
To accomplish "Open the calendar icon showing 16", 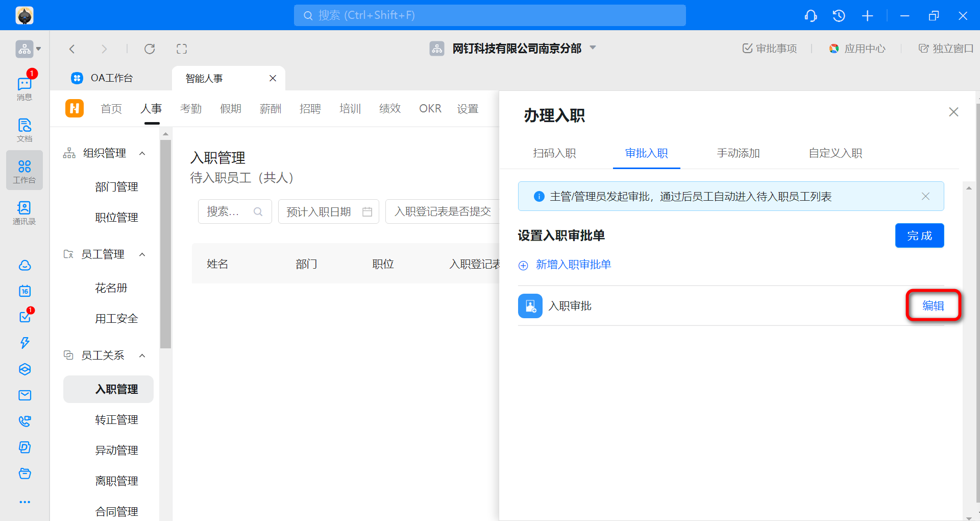I will click(x=24, y=291).
